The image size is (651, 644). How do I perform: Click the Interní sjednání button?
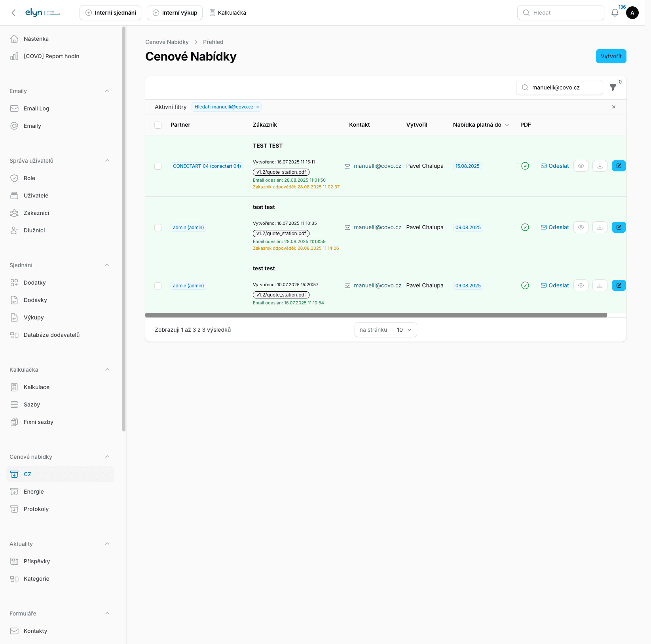(x=110, y=13)
